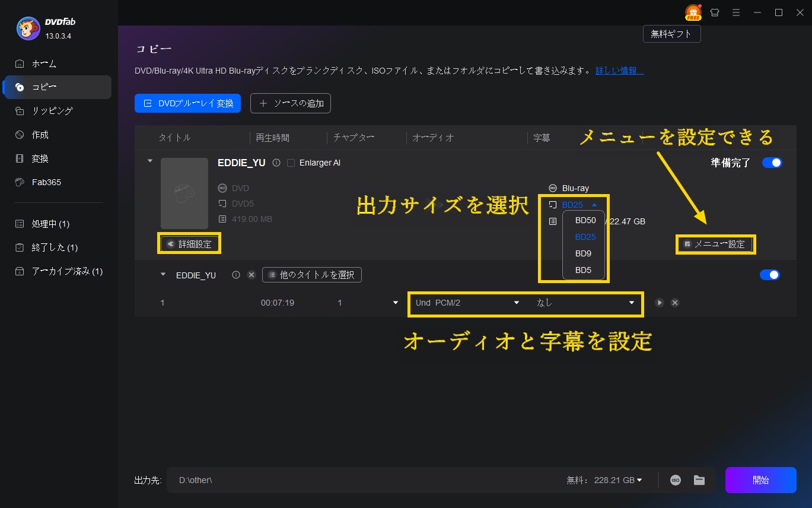Remove title with the X icon beside 他のタイトルを選択
The height and width of the screenshot is (508, 812).
pos(251,275)
